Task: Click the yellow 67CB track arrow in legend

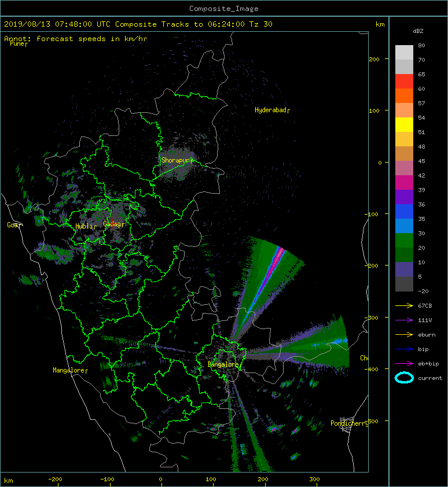Action: [x=404, y=306]
